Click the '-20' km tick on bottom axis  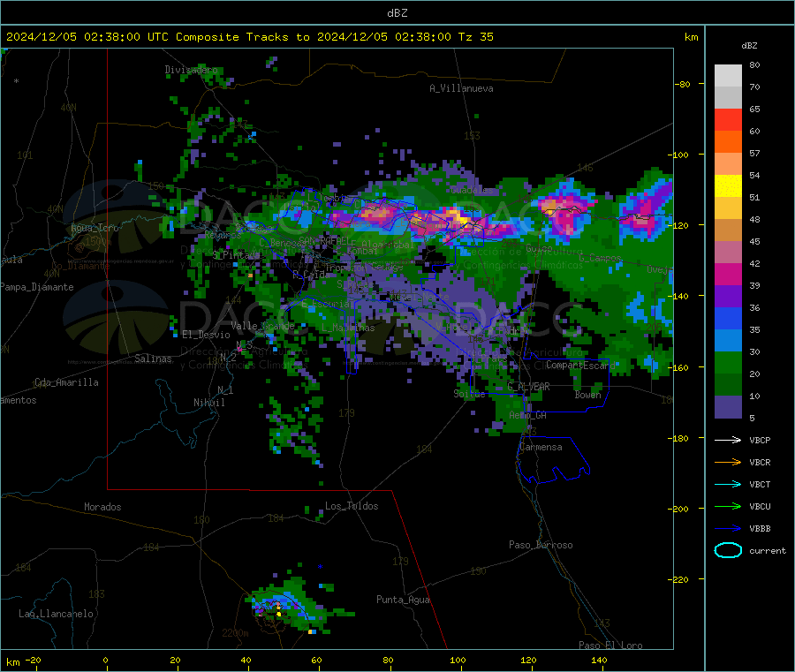coord(33,660)
